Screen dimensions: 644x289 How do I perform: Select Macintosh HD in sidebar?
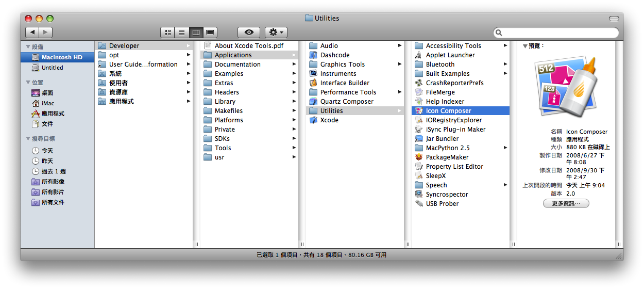point(57,57)
